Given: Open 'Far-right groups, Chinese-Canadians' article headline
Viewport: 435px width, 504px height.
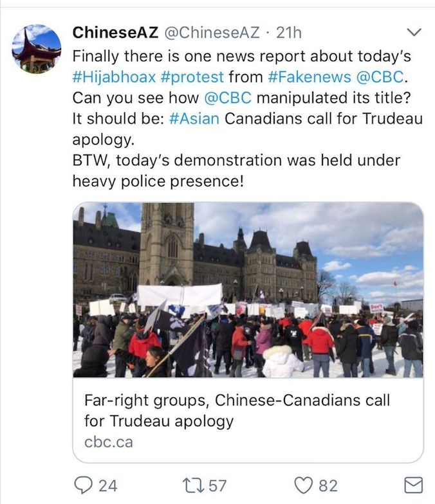Looking at the screenshot, I should pyautogui.click(x=237, y=411).
